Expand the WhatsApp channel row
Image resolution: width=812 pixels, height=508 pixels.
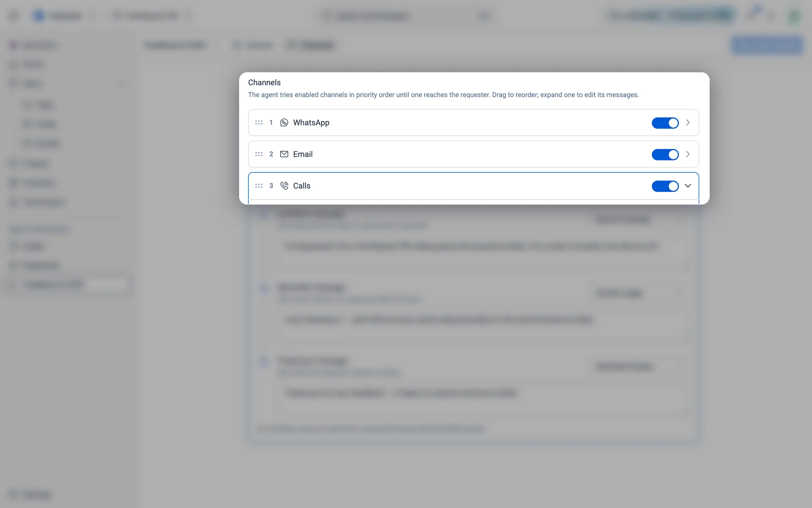688,122
